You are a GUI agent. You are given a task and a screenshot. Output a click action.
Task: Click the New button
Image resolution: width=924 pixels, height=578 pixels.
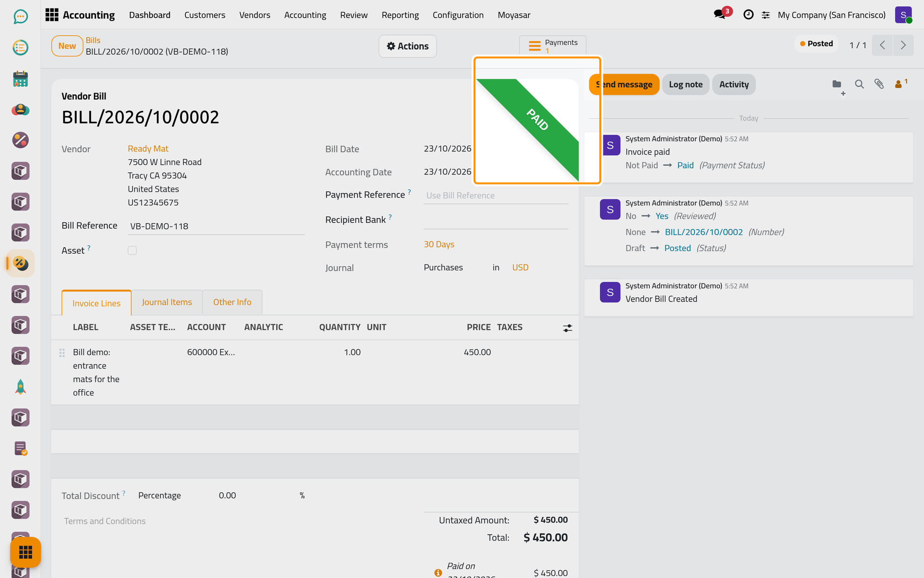67,46
